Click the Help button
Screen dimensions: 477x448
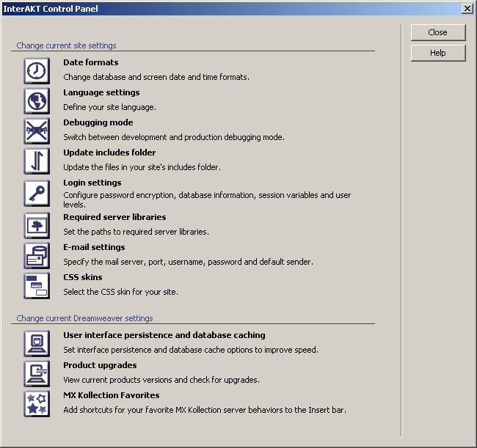pyautogui.click(x=438, y=53)
